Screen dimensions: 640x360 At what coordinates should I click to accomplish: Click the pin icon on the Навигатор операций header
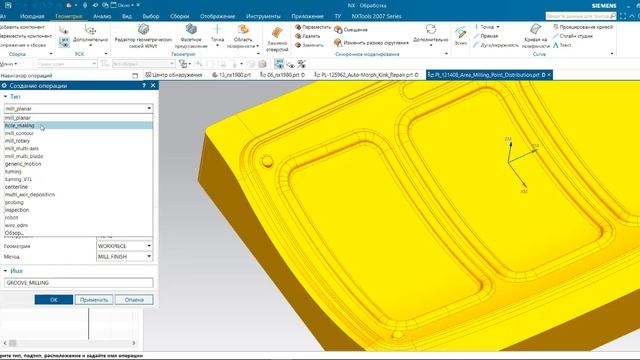(135, 76)
